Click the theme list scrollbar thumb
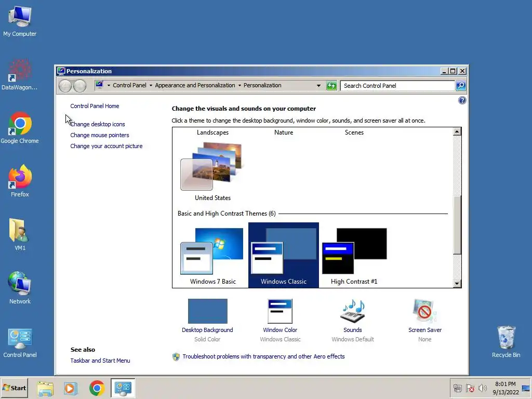This screenshot has width=532, height=399. (457, 224)
